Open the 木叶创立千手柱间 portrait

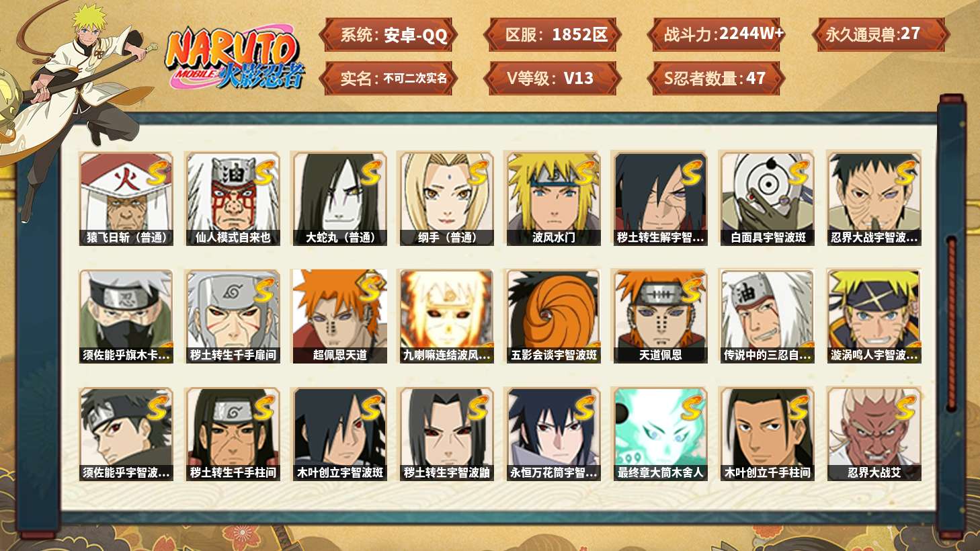pyautogui.click(x=767, y=434)
